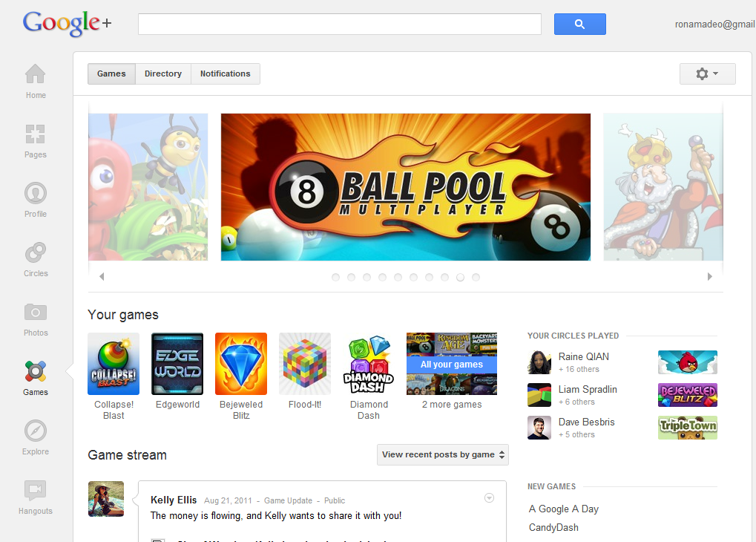This screenshot has width=756, height=542.
Task: Expand the View recent posts by game dropdown
Action: tap(442, 454)
